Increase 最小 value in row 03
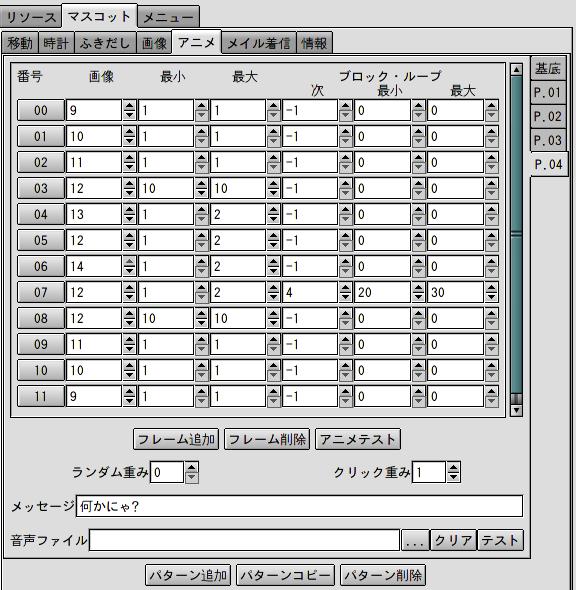Viewport: 576px width, 590px height. point(202,183)
